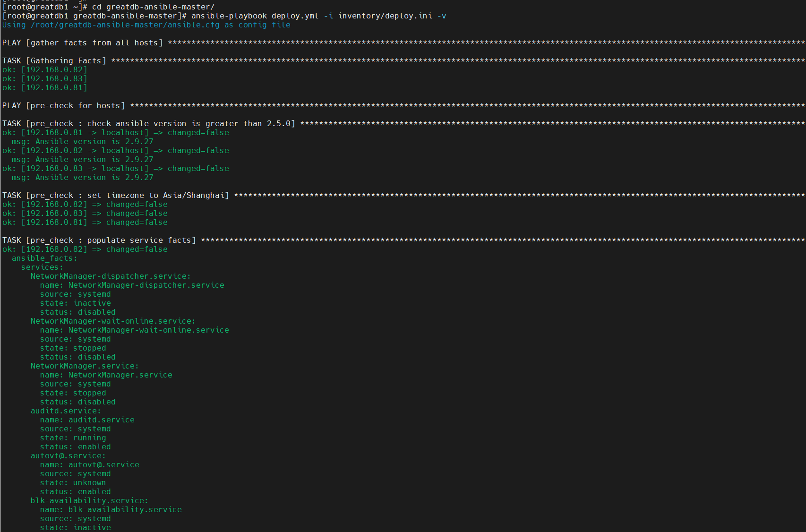Click the ok: [192.168.0.81] gathering result
The height and width of the screenshot is (532, 806).
pos(44,88)
